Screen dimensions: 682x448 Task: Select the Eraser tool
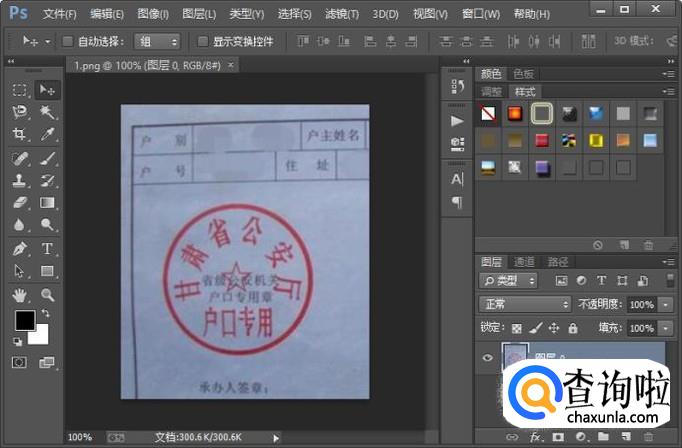pyautogui.click(x=20, y=203)
